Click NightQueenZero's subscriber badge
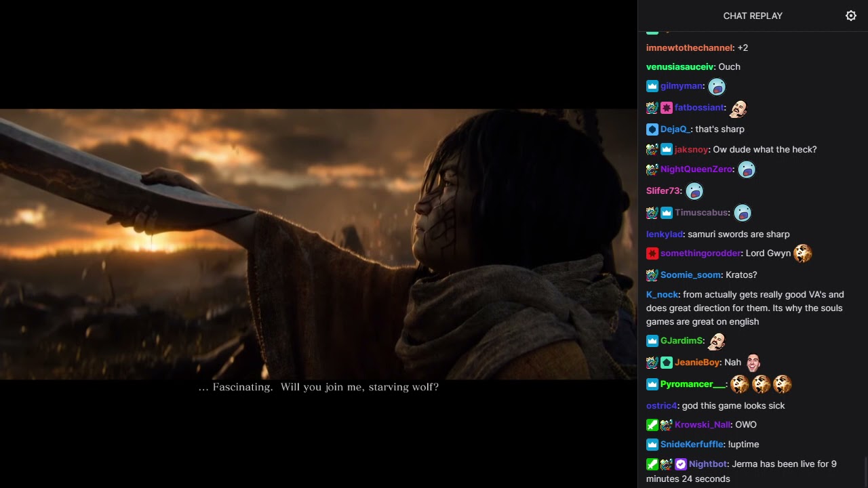This screenshot has height=488, width=868. pyautogui.click(x=652, y=169)
